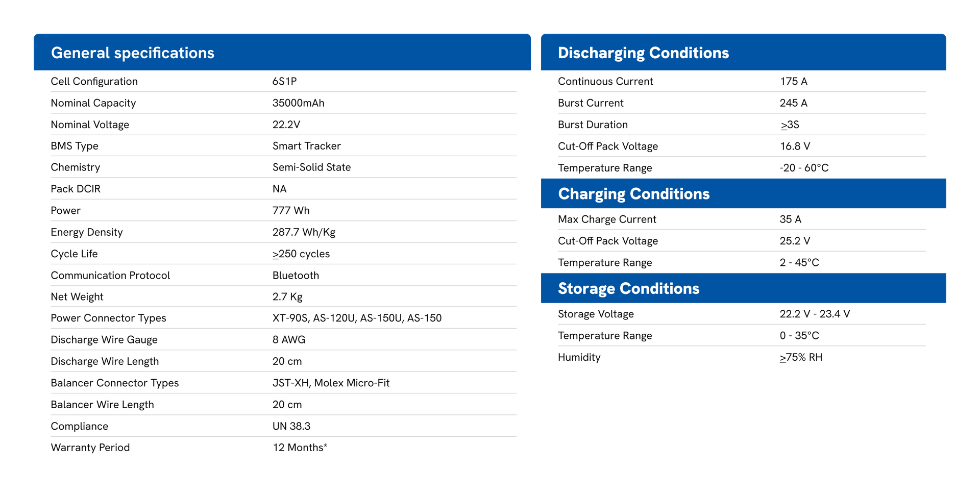Click the Humidity 75% RH value
The image size is (980, 495).
pyautogui.click(x=801, y=357)
